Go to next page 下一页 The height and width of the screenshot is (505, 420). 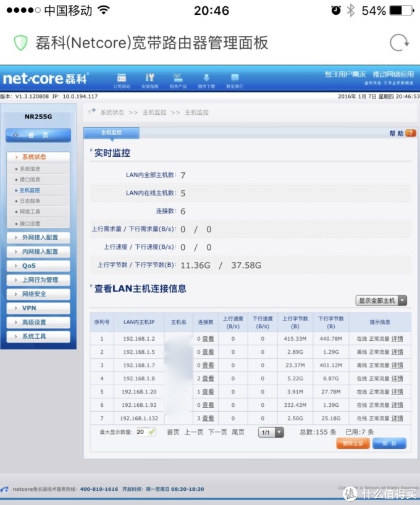pyautogui.click(x=217, y=432)
